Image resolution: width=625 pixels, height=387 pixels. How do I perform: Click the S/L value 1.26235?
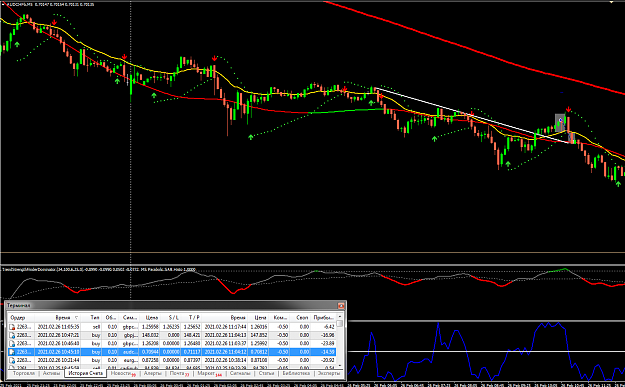coord(171,327)
